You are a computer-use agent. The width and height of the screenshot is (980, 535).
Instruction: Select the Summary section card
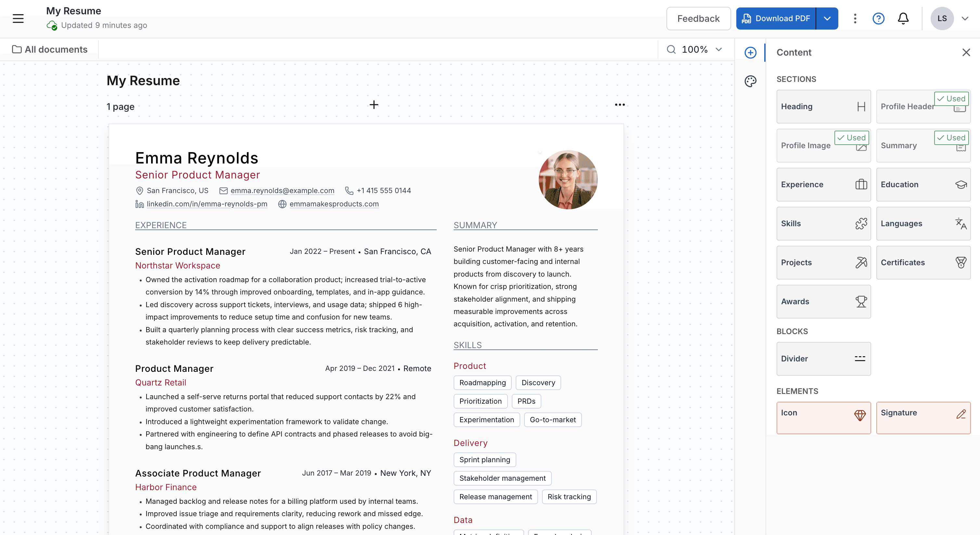pyautogui.click(x=923, y=146)
